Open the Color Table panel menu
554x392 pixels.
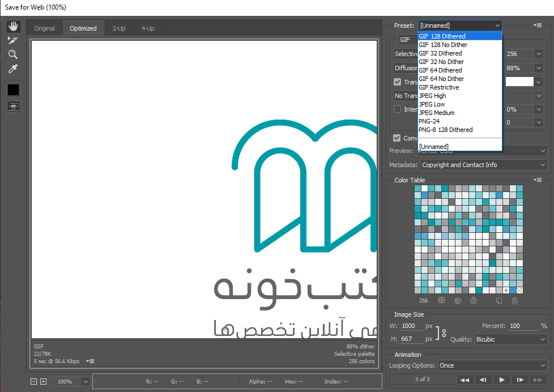(538, 180)
